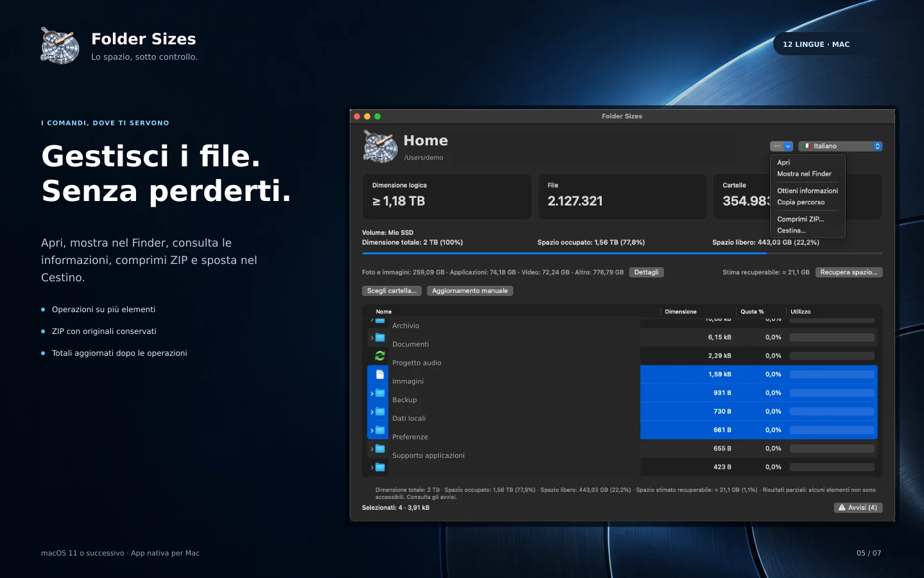Click the 1,59 kB size value
Screen dimensions: 924x578
(x=719, y=374)
